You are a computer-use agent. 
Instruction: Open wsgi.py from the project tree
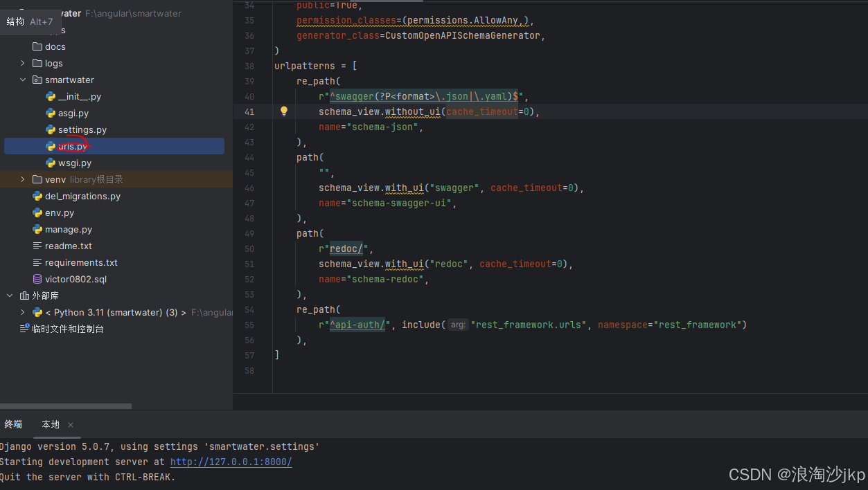[x=74, y=163]
